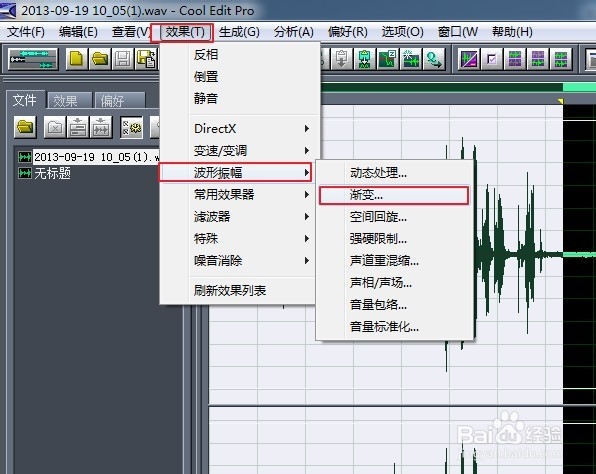596x474 pixels.
Task: Open the 选项(O) menu
Action: click(x=402, y=32)
